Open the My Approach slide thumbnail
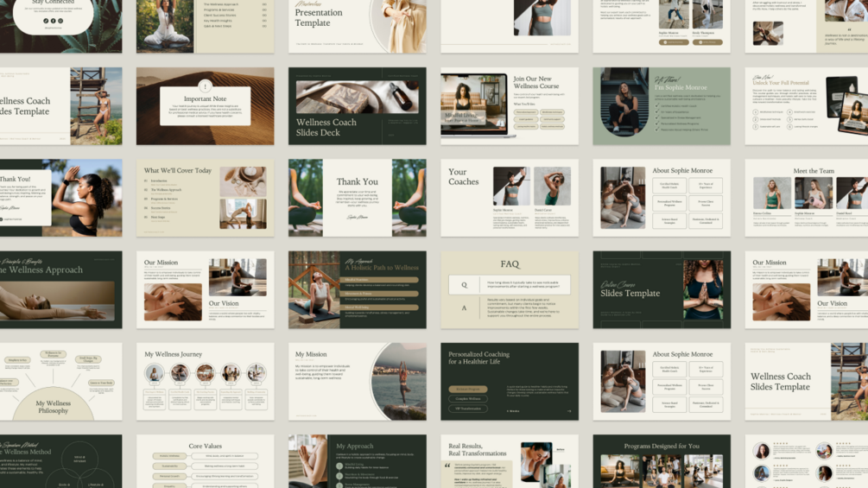 357,461
